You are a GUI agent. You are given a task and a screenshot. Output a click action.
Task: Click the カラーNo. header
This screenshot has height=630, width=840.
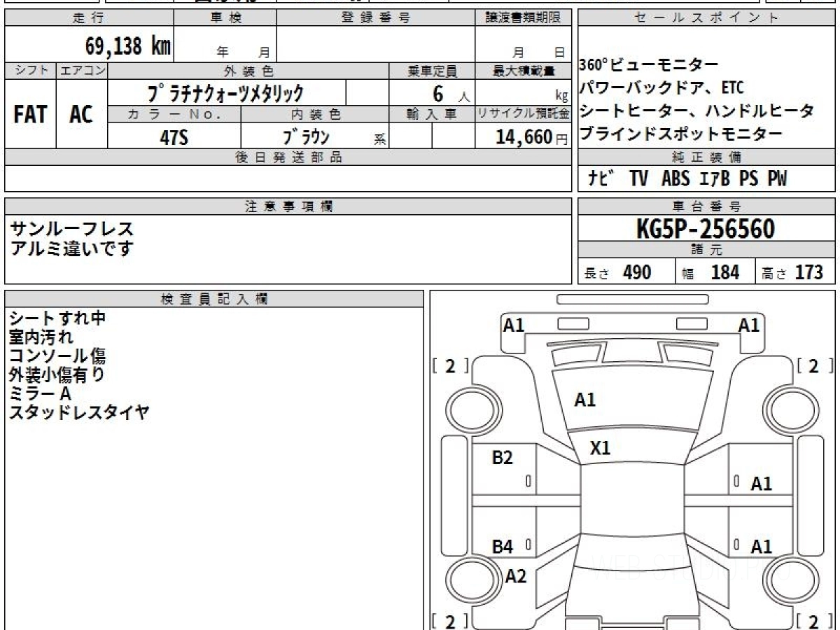point(174,113)
